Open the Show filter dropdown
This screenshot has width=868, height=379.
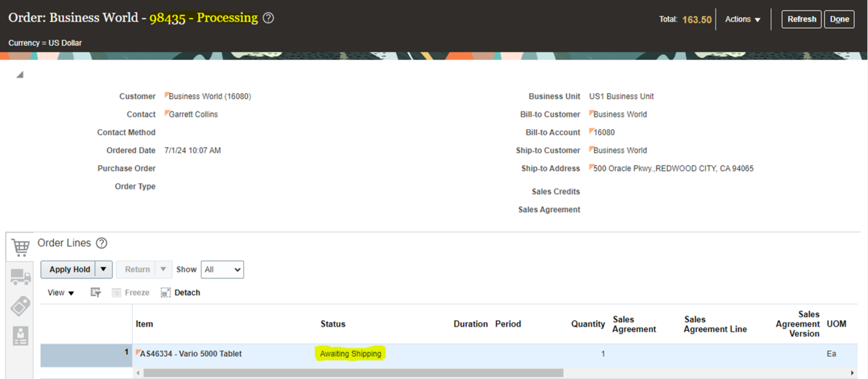coord(222,269)
